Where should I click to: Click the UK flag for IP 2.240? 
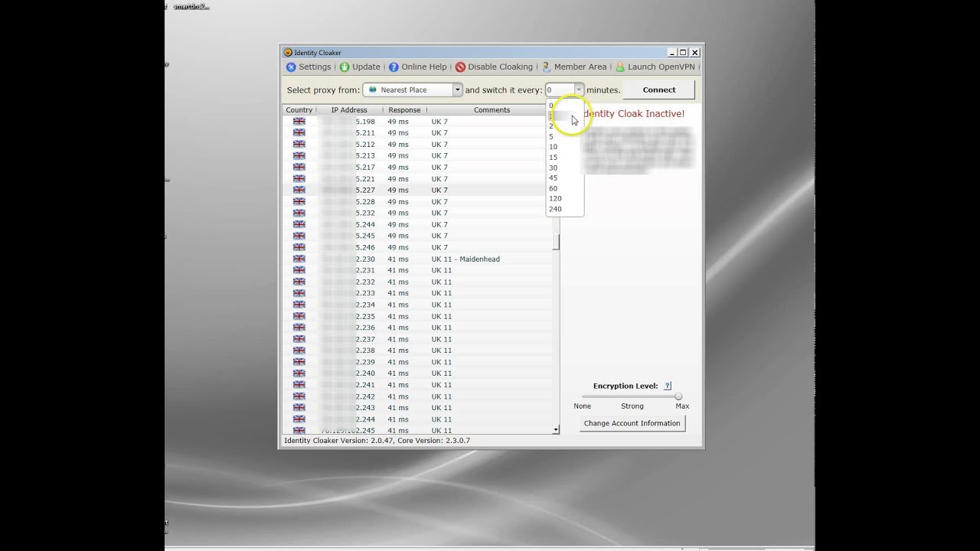(x=299, y=373)
